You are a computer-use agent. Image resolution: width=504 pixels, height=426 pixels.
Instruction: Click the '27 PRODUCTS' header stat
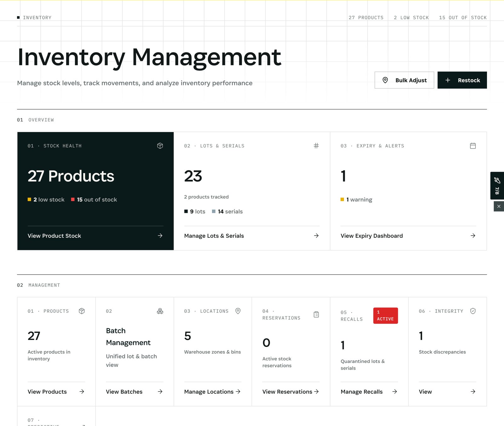tap(366, 18)
